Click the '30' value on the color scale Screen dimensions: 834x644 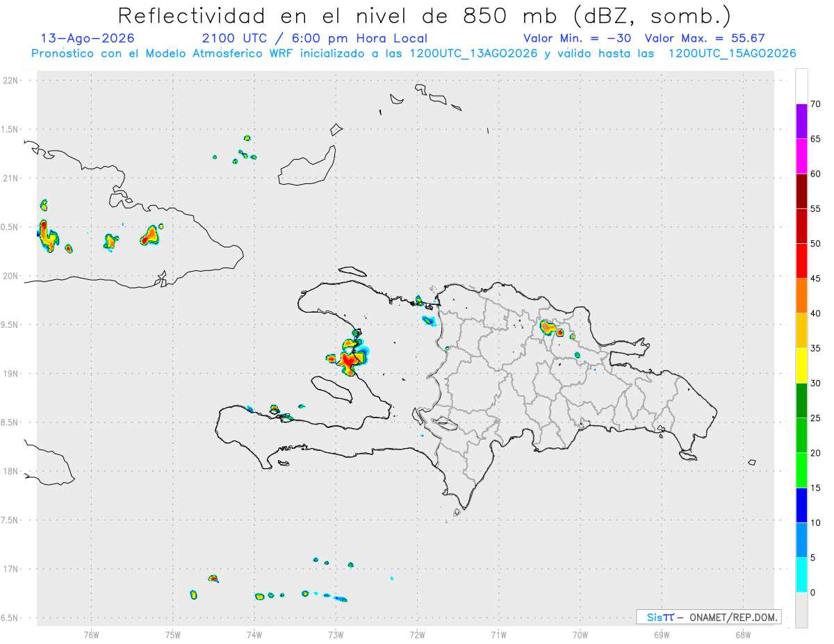815,383
